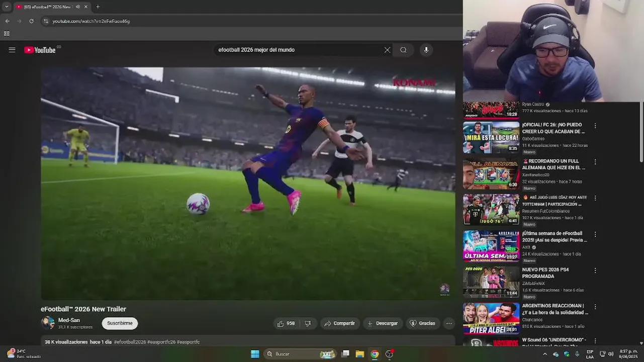Viewport: 644px width, 362px height.
Task: Clear the YouTube search text with X
Action: click(x=387, y=50)
